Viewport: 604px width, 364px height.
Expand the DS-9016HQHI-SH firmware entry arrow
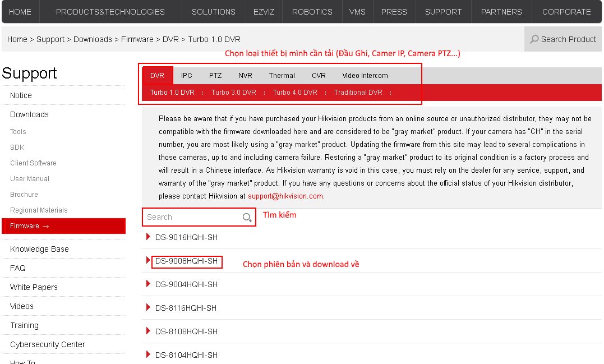pos(148,237)
